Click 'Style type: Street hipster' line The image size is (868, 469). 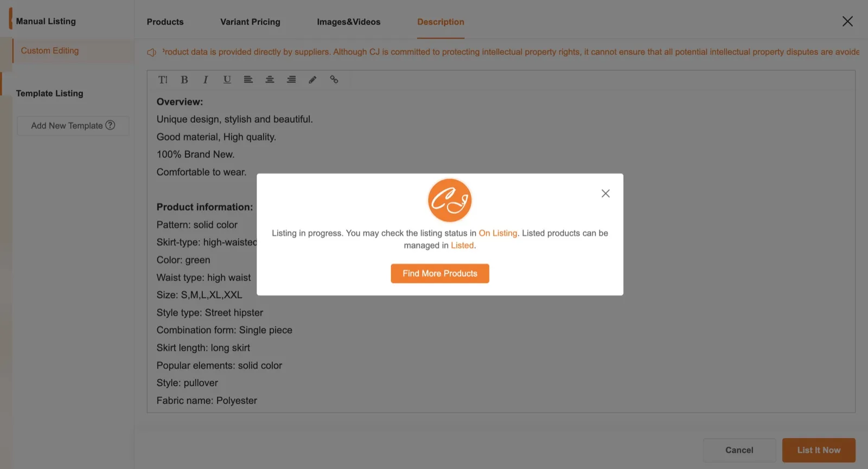click(209, 313)
